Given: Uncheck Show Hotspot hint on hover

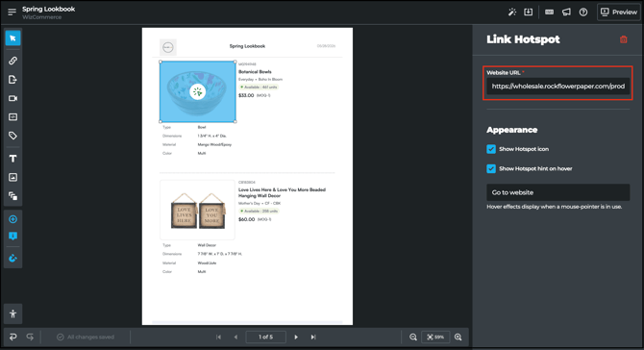Looking at the screenshot, I should (491, 168).
